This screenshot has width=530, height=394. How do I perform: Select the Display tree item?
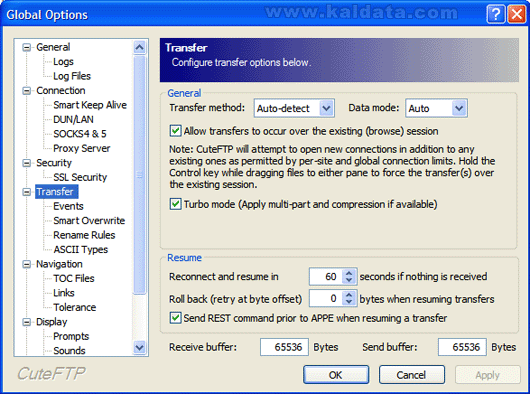(x=51, y=322)
